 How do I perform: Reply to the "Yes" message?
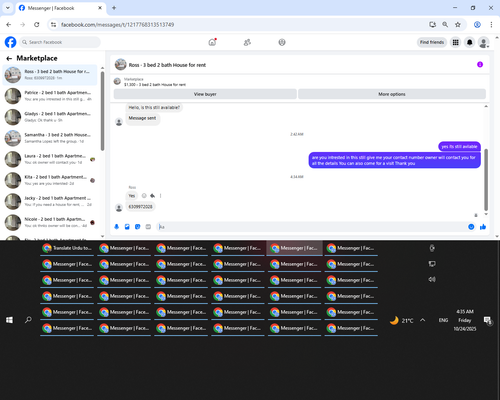152,196
